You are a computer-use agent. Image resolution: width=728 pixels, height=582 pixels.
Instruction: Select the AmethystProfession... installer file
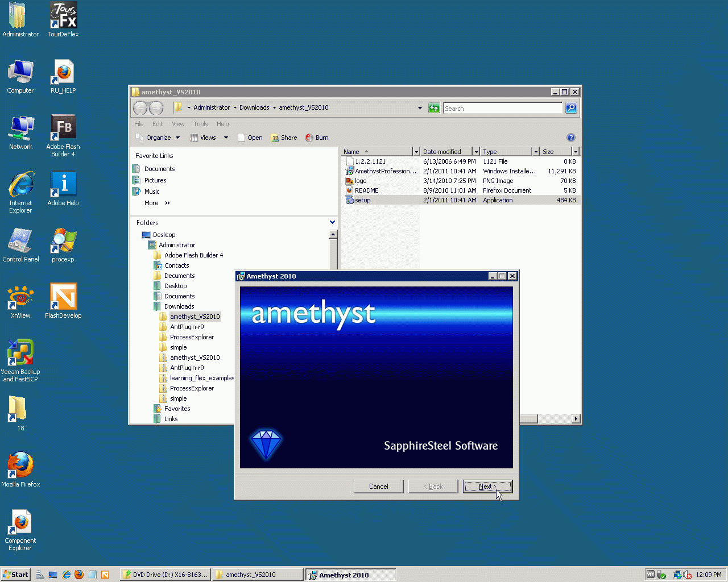pyautogui.click(x=381, y=171)
